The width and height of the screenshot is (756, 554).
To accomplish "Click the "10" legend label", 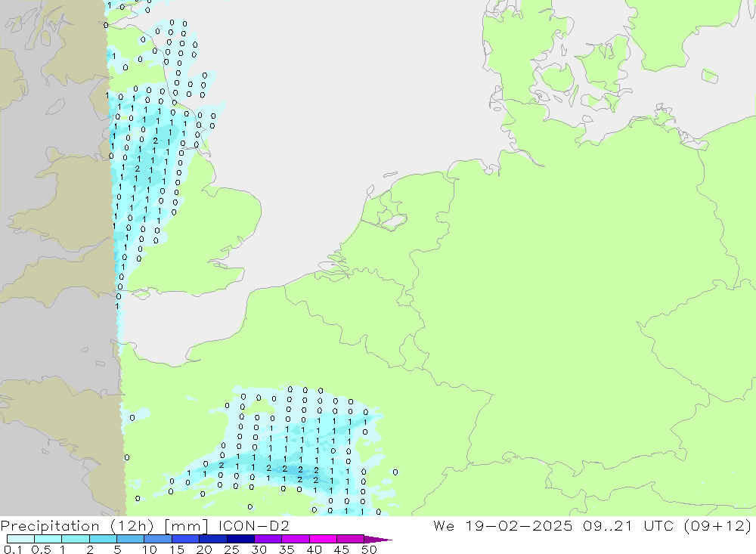I will coord(150,549).
